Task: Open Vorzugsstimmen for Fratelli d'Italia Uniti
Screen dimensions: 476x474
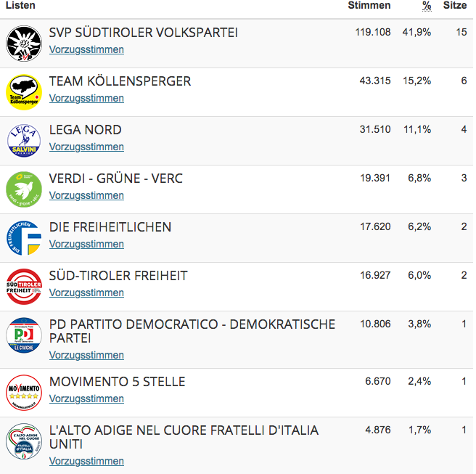Action: pyautogui.click(x=86, y=461)
